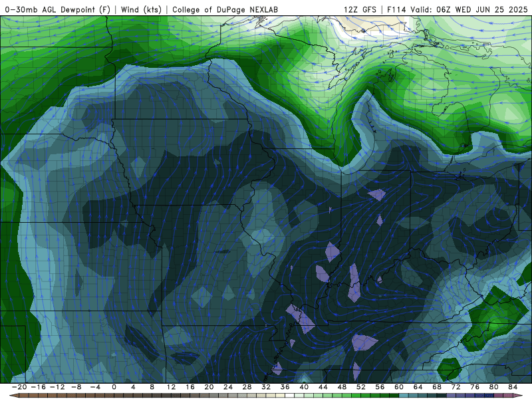The width and height of the screenshot is (532, 399).
Task: Click the '28' color scale label
Action: pyautogui.click(x=247, y=387)
